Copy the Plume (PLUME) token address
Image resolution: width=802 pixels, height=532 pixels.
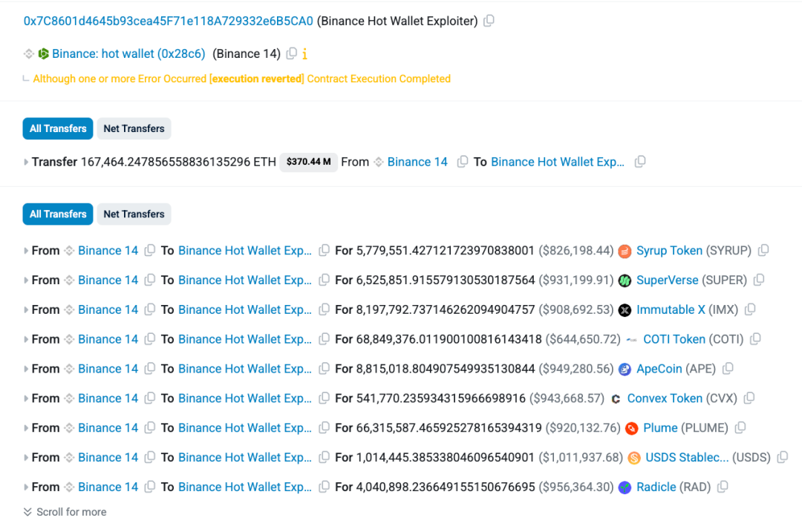[x=740, y=427]
